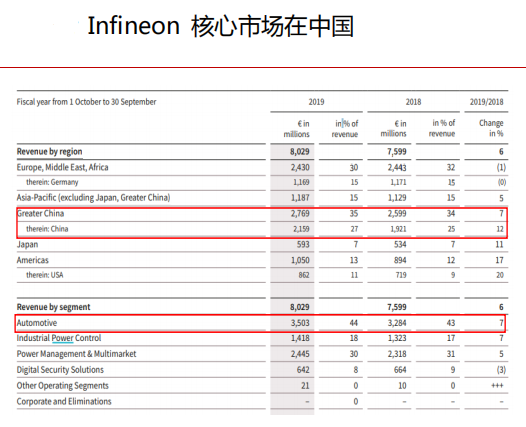526x427 pixels.
Task: Click Greater China 2019 revenue value '2,769'
Action: tap(300, 213)
